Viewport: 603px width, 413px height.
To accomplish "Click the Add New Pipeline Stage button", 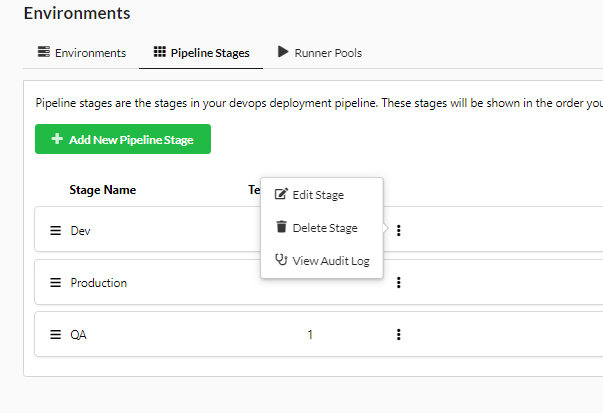I will point(123,140).
